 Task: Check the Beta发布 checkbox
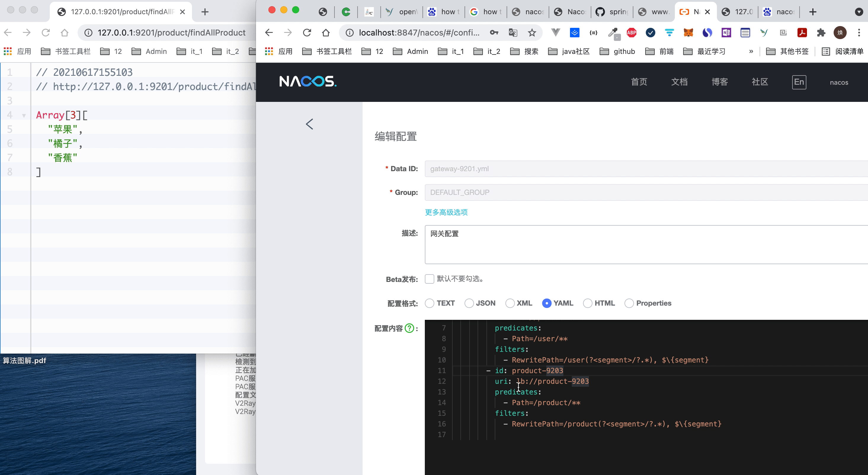(429, 279)
